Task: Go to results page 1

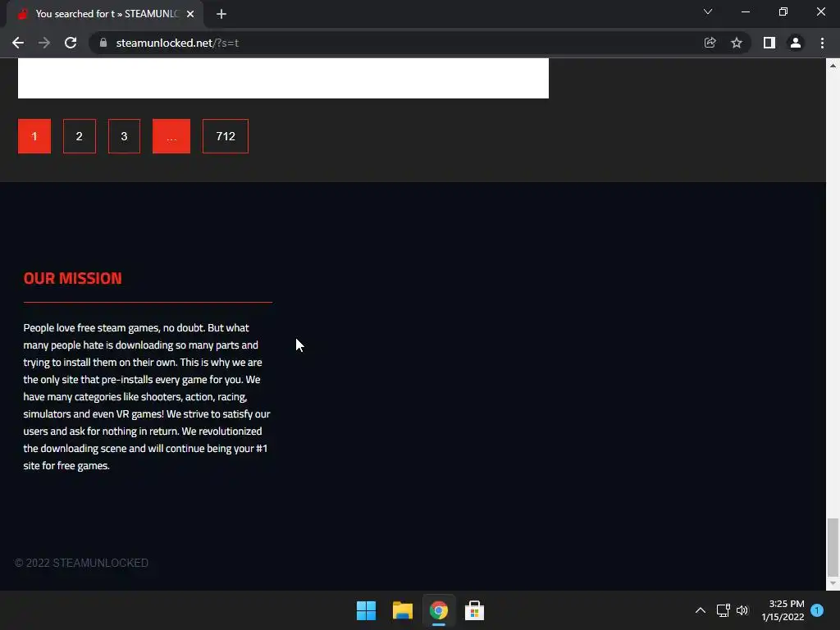Action: coord(34,136)
